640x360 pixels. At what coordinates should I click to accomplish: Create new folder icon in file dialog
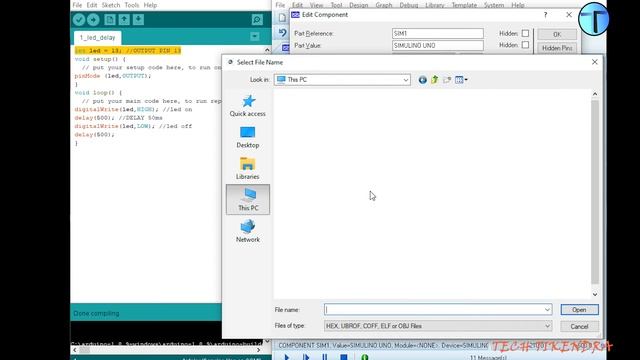click(447, 80)
